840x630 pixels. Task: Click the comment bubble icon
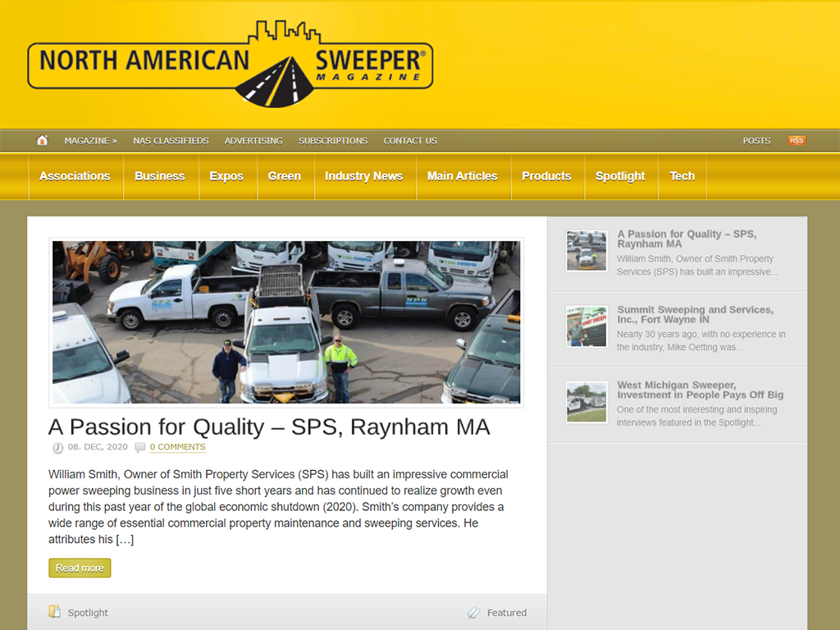[140, 447]
